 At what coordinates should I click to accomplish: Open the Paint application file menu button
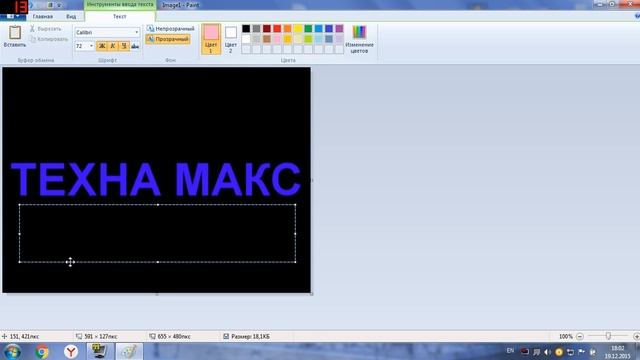point(13,16)
